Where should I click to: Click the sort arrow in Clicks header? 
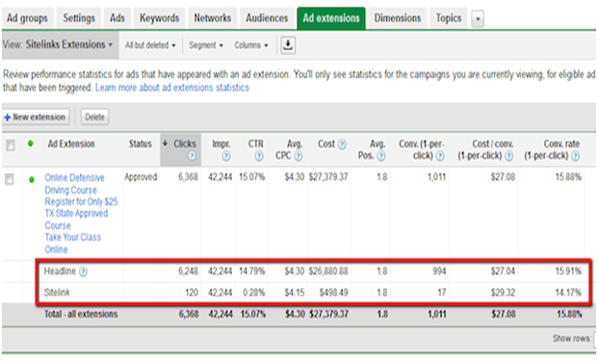coord(165,143)
